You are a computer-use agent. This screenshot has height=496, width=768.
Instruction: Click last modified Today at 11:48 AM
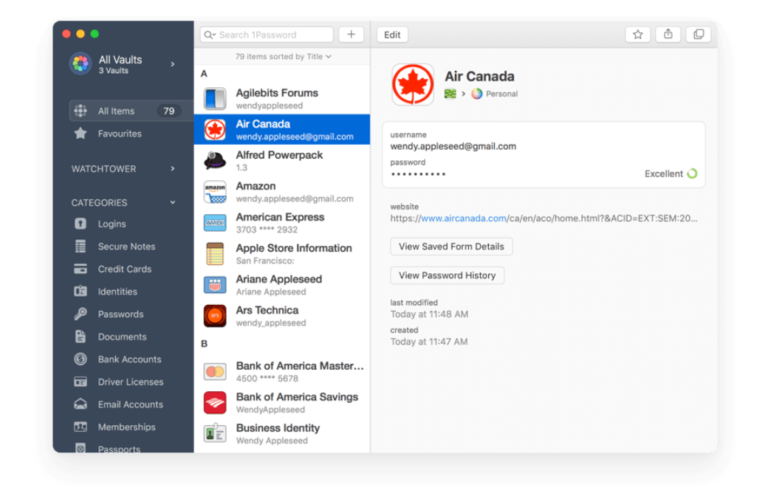[x=429, y=314]
